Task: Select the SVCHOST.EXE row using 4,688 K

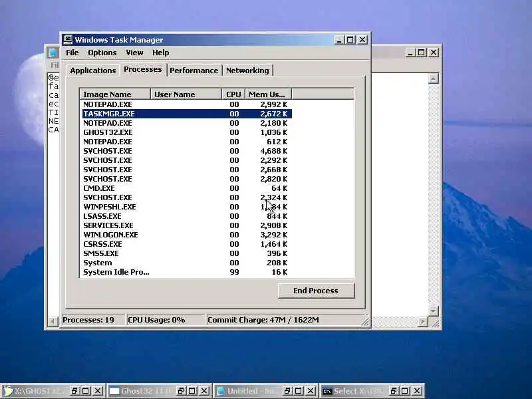Action: tap(186, 151)
